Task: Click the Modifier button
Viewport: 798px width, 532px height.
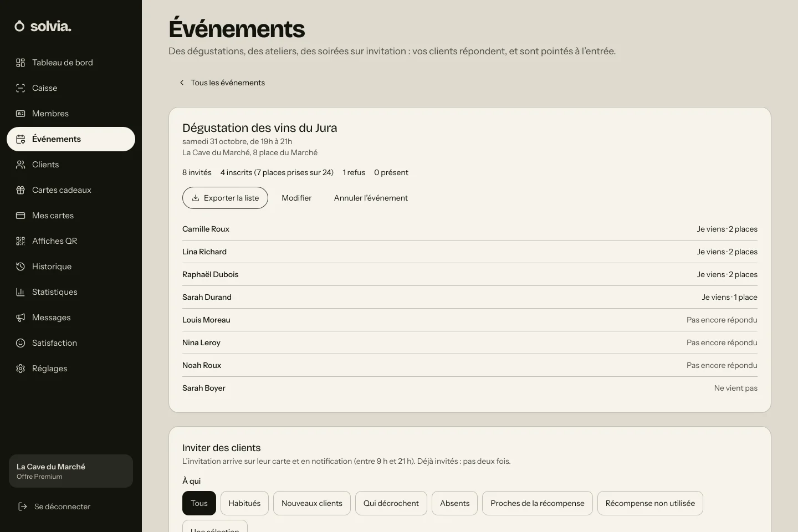Action: click(296, 198)
